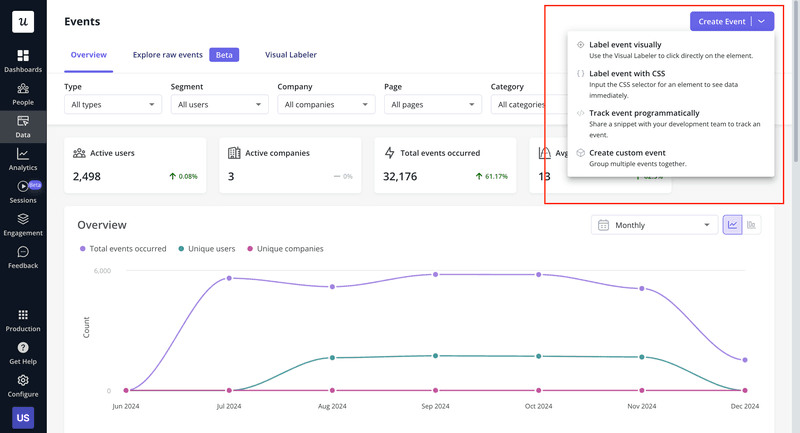Open the Segment All users dropdown
This screenshot has width=800, height=433.
(x=219, y=104)
